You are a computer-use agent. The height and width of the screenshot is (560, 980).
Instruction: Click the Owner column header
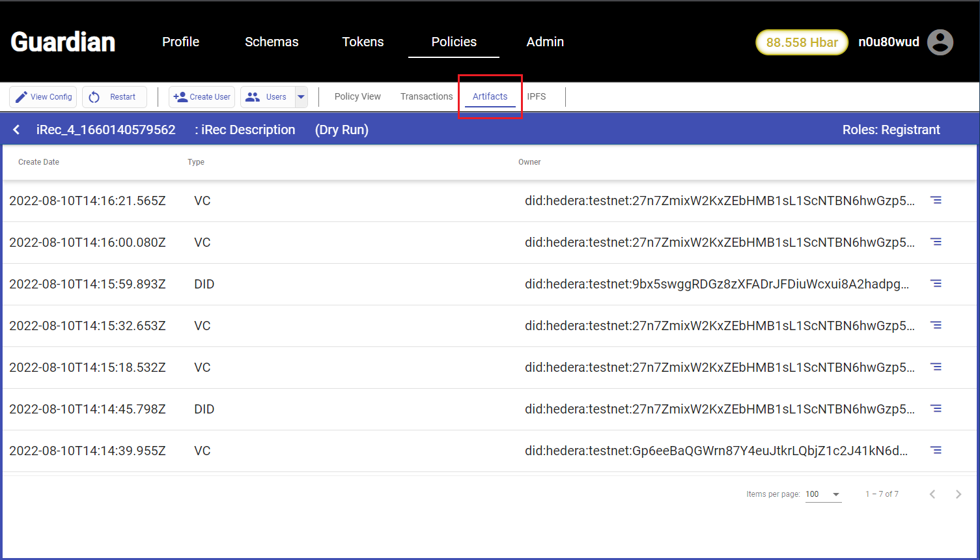(529, 162)
